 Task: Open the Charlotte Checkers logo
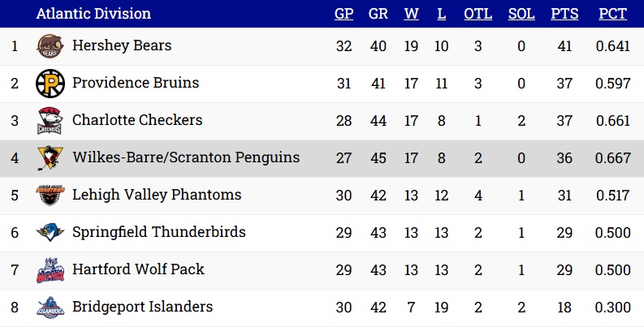[x=50, y=121]
